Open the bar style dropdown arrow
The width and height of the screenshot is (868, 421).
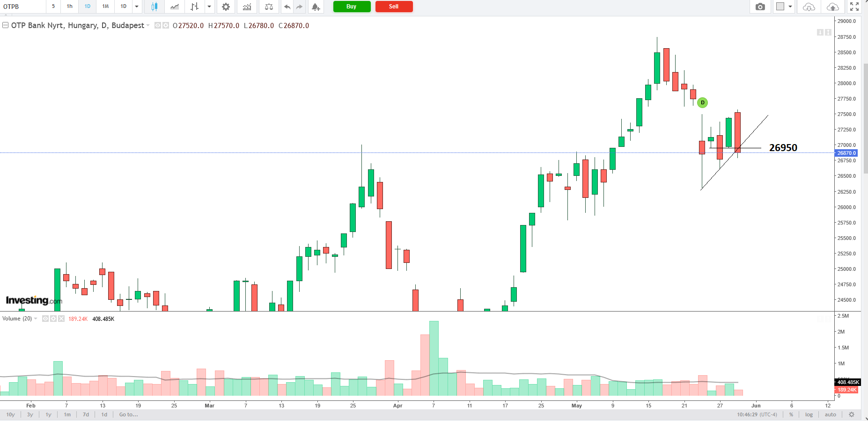pyautogui.click(x=209, y=7)
